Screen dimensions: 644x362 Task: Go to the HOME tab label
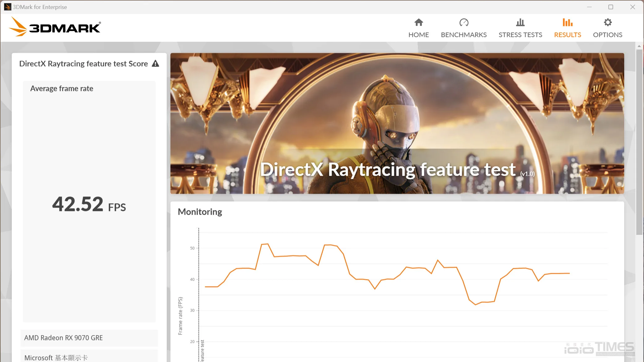click(x=419, y=35)
